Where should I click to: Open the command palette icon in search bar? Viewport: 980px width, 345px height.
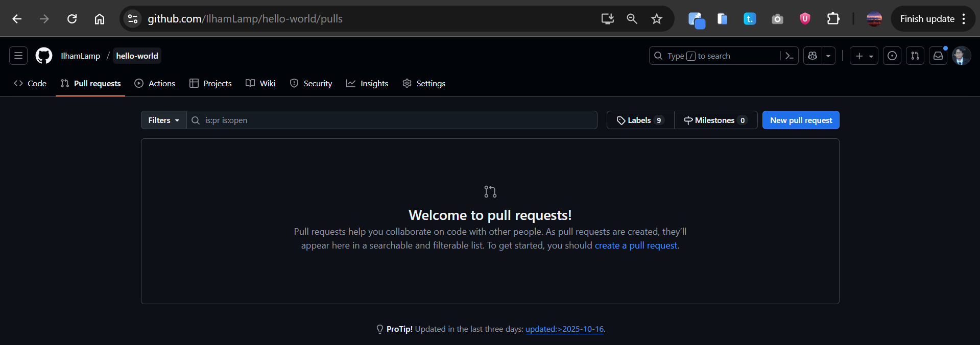click(789, 56)
